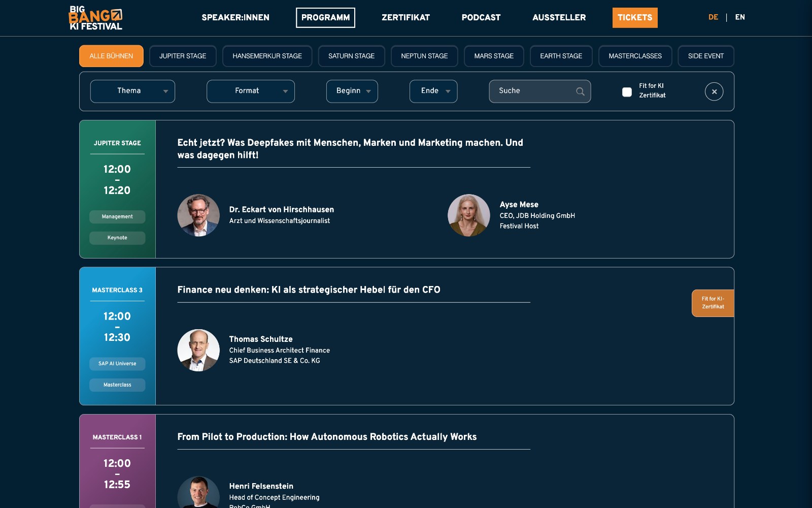The height and width of the screenshot is (508, 812).
Task: Switch language to DE
Action: click(713, 17)
